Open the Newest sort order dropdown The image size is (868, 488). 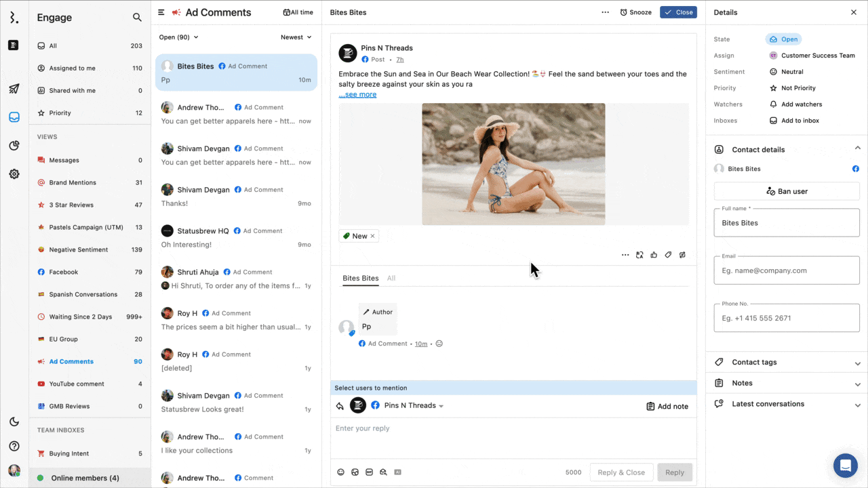click(x=296, y=37)
